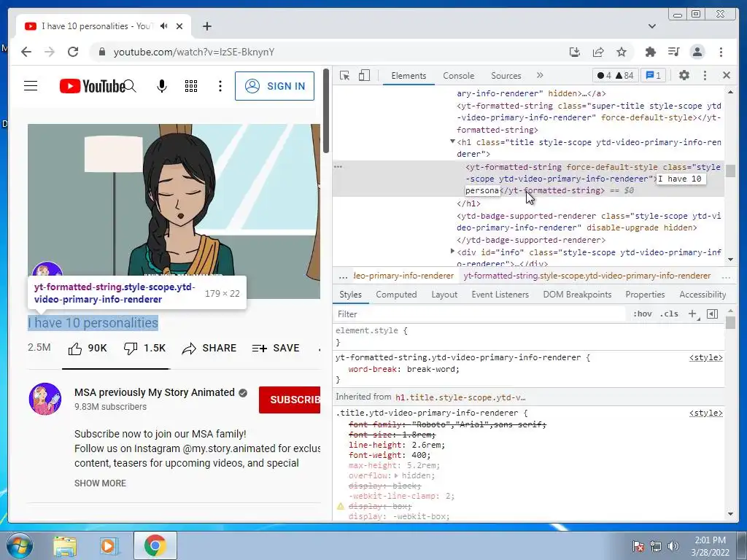
Task: Open Windows Explorer from taskbar
Action: (65, 545)
